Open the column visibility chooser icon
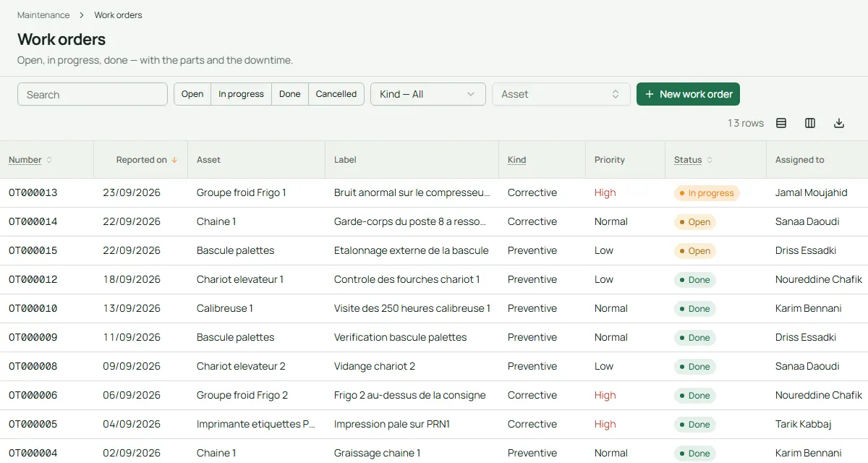This screenshot has width=868, height=463. (x=810, y=123)
